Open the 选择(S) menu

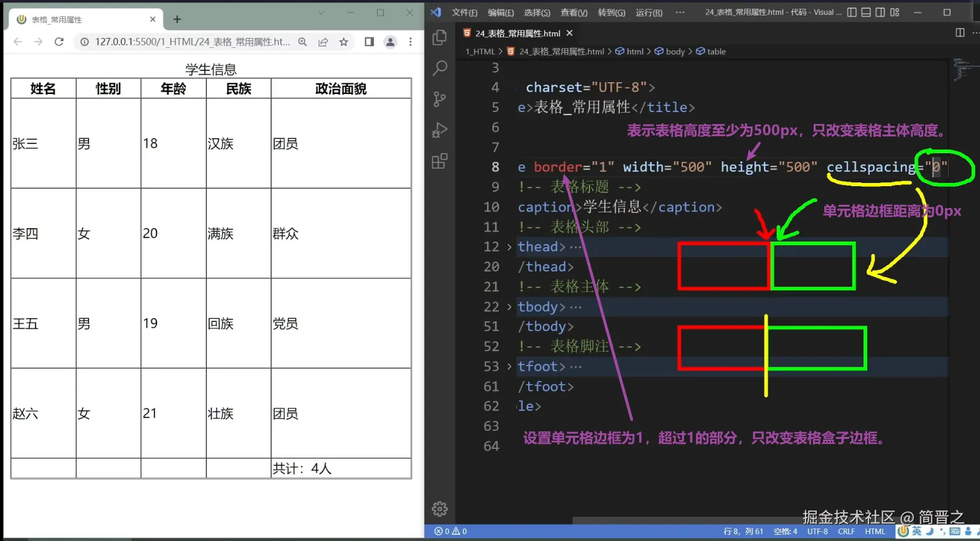pos(537,12)
